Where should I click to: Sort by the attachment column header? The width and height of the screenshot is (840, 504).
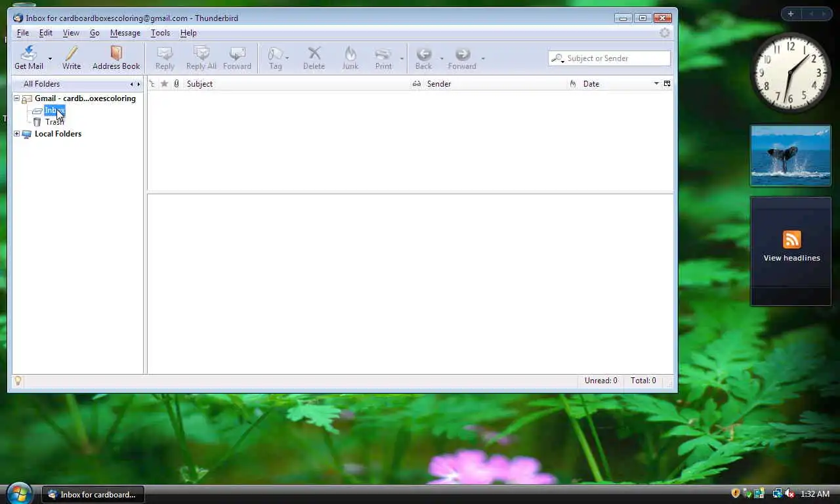tap(176, 84)
